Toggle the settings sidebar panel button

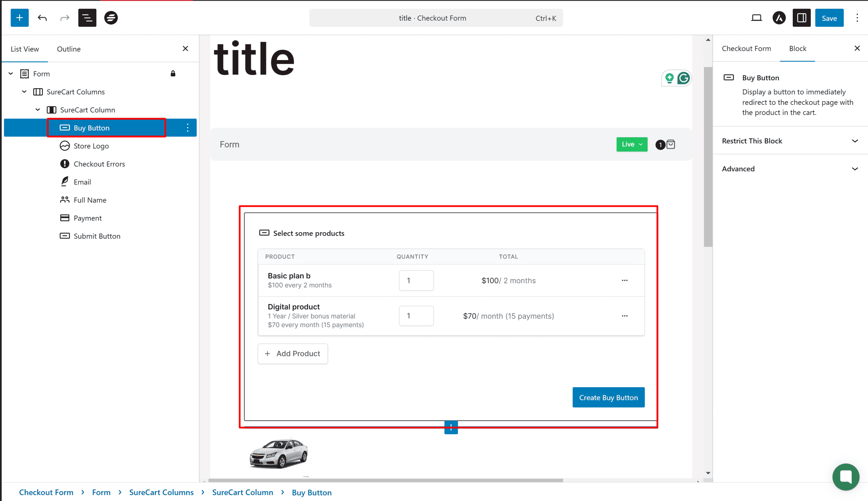pos(801,18)
